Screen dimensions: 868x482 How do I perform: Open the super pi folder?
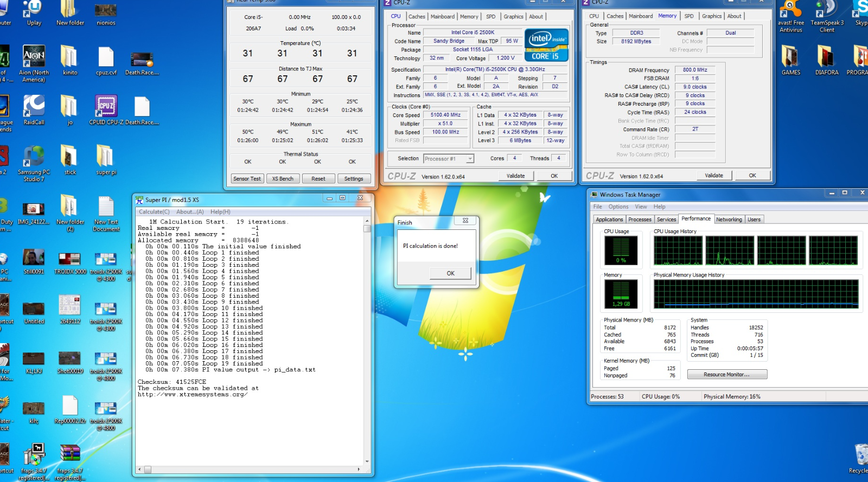click(106, 160)
